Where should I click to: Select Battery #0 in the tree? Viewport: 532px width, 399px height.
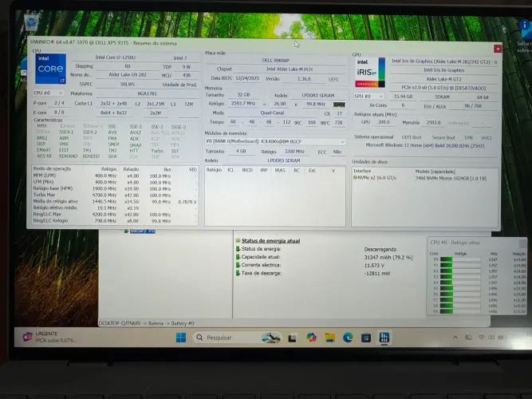142,231
